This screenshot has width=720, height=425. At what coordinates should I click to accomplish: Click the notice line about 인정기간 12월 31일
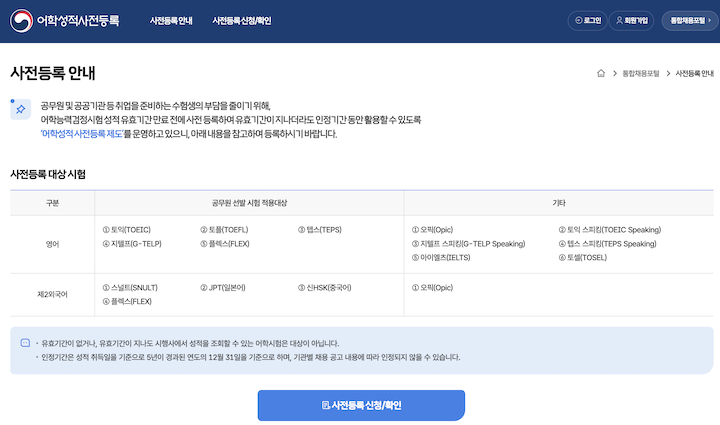click(x=251, y=357)
